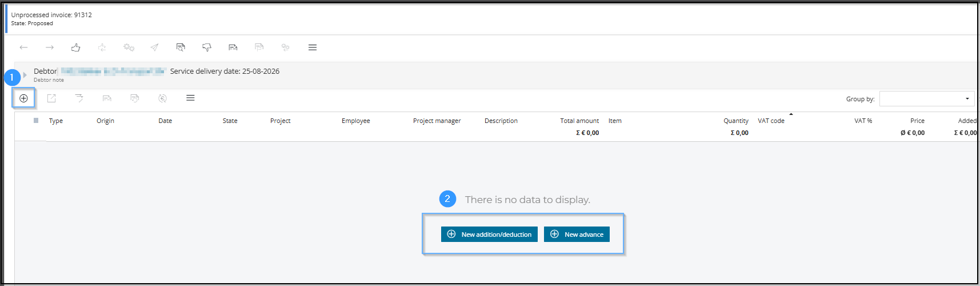Click the note icon in grid toolbar
Viewport: 980px width, 286px height.
[107, 98]
